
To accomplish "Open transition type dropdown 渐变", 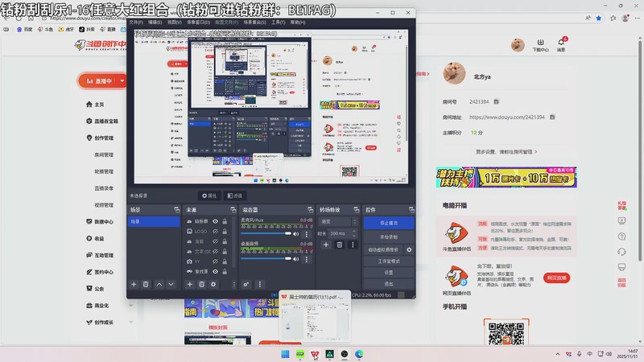I will [337, 222].
